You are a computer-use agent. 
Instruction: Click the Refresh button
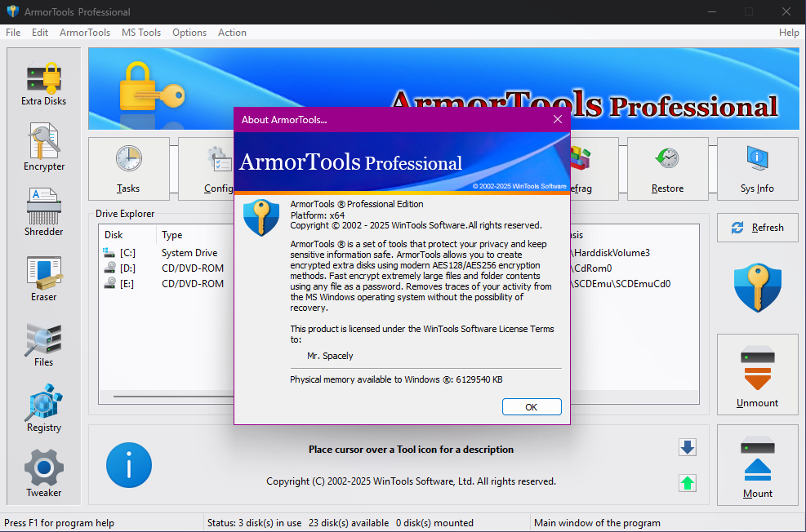tap(758, 228)
